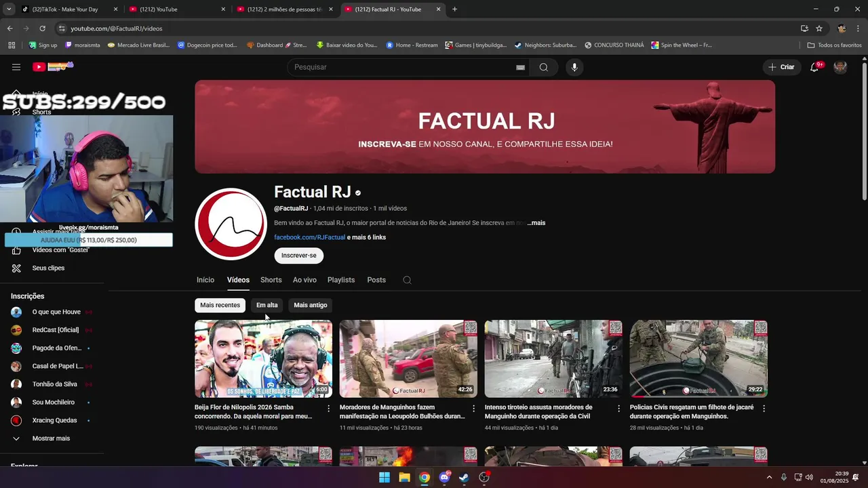Image resolution: width=868 pixels, height=488 pixels.
Task: Go back in browser history
Action: click(9, 28)
